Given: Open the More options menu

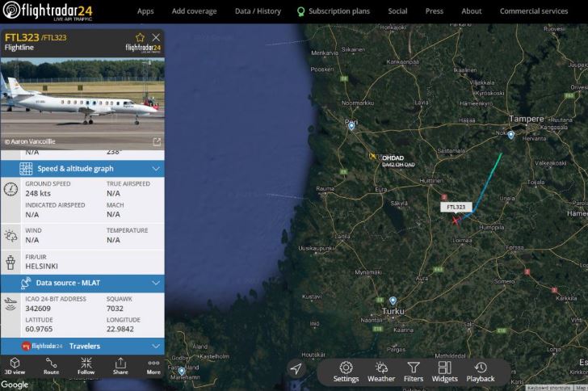Looking at the screenshot, I should coord(153,367).
